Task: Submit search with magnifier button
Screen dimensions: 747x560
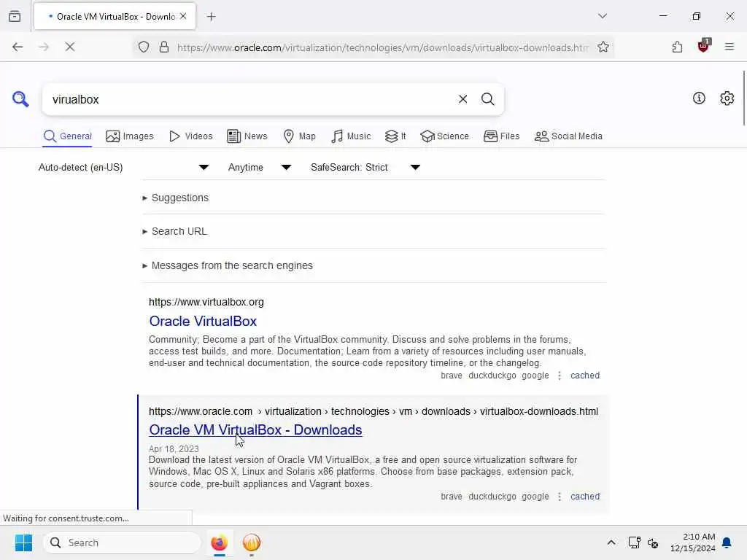Action: click(x=487, y=99)
